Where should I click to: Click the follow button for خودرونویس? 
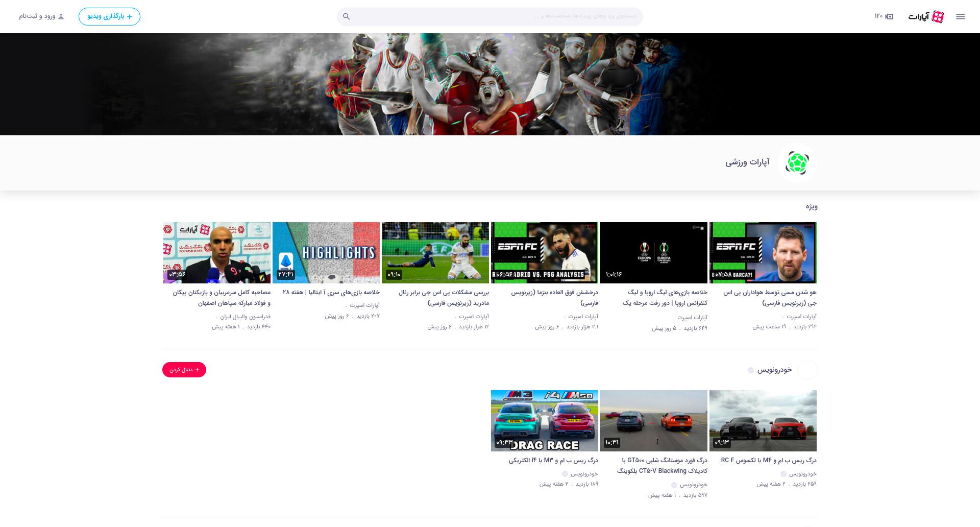(184, 370)
